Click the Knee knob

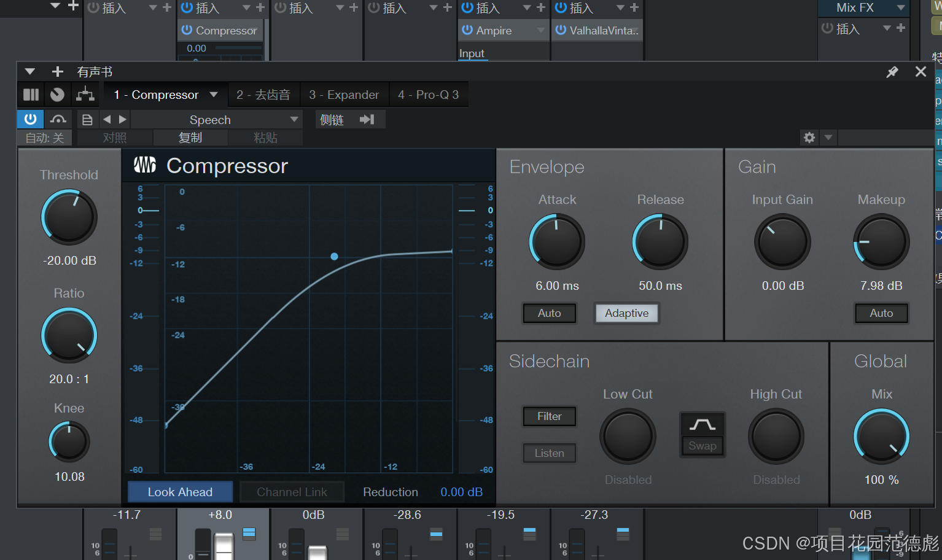tap(69, 441)
